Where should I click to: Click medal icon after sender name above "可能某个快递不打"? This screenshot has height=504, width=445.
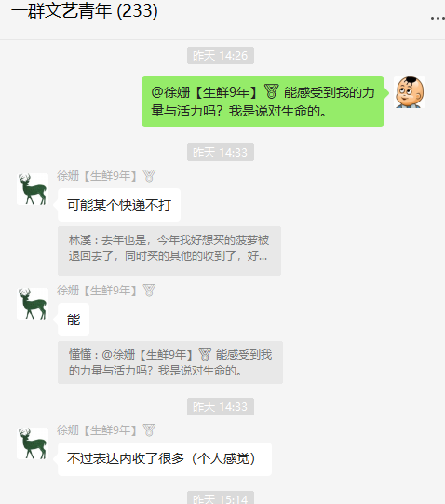(149, 176)
